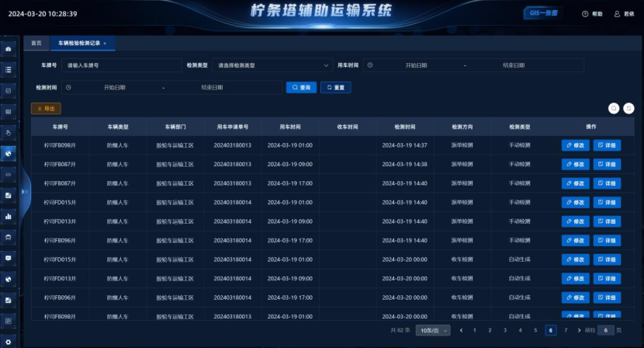Click 修改 for the first table row
The width and height of the screenshot is (644, 348).
(575, 144)
